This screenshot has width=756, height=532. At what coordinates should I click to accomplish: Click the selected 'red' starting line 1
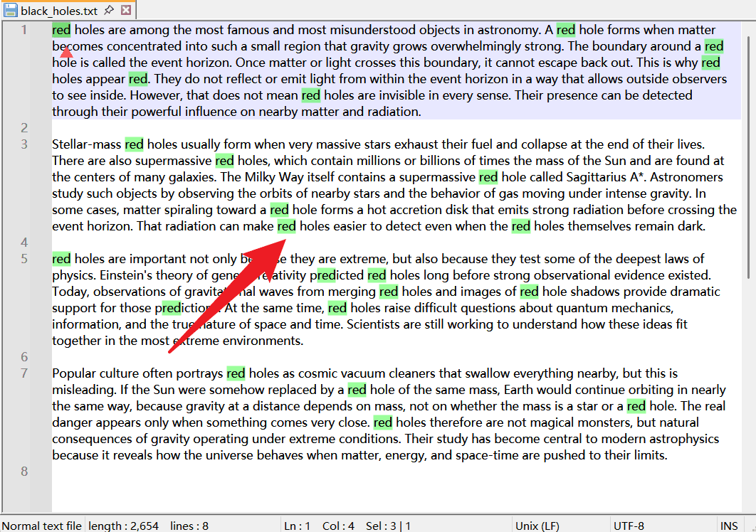coord(61,30)
